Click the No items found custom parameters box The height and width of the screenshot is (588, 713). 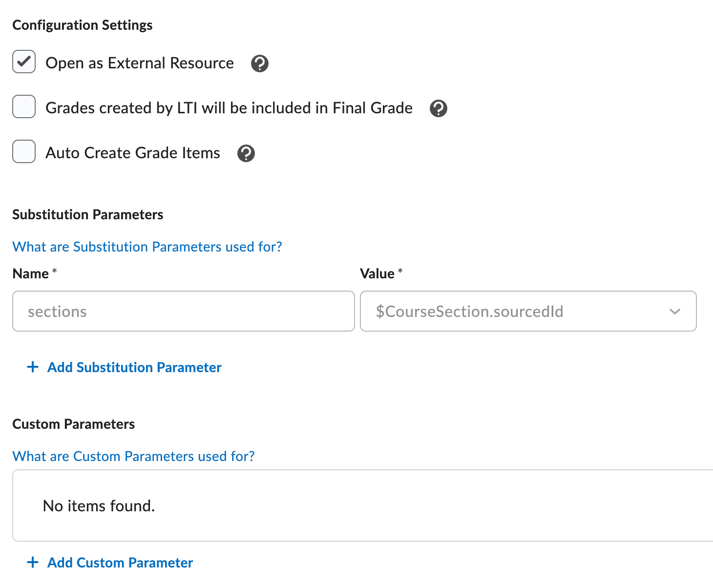tap(361, 506)
